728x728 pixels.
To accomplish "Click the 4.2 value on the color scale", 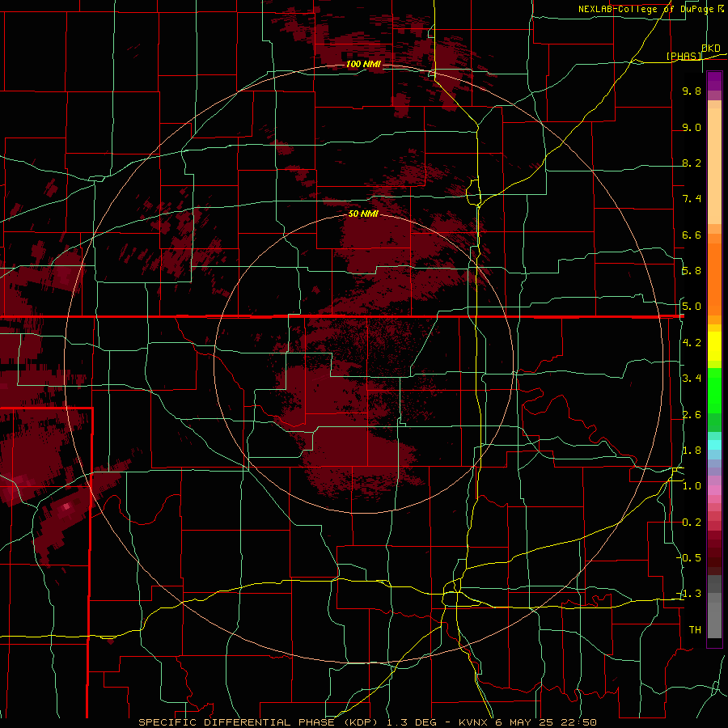I will [692, 342].
